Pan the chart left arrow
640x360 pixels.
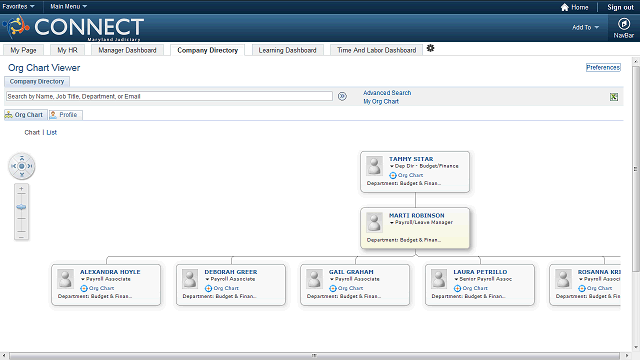13,166
